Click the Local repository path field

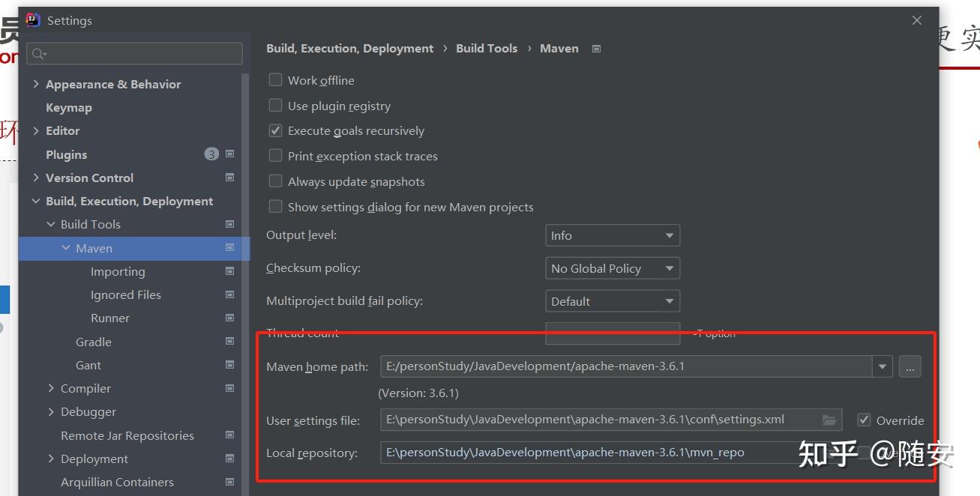click(585, 453)
